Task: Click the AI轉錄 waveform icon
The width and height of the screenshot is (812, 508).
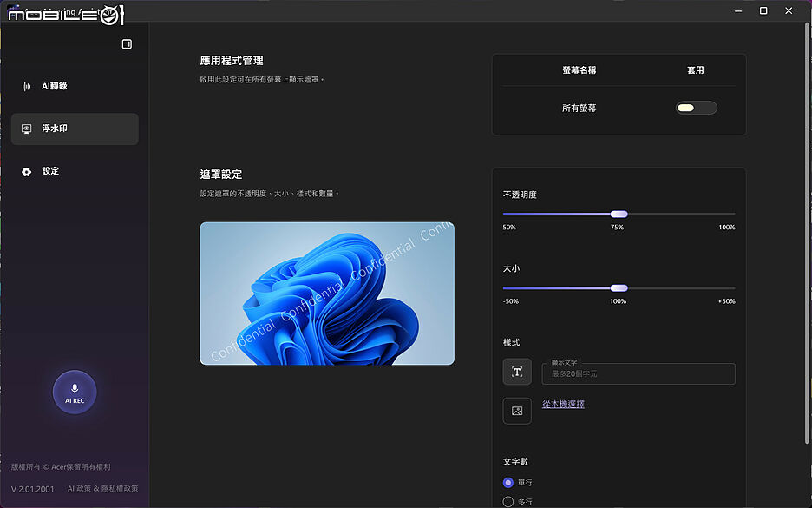Action: click(26, 87)
